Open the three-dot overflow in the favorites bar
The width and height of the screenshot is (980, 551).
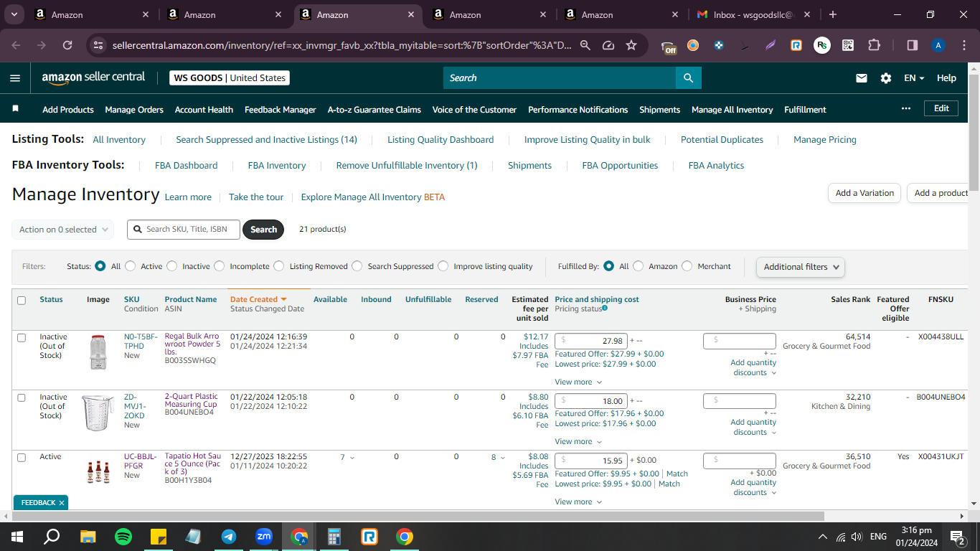(906, 109)
